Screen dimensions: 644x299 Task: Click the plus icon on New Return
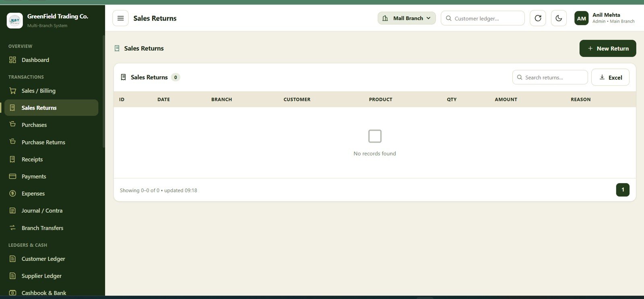pyautogui.click(x=590, y=48)
